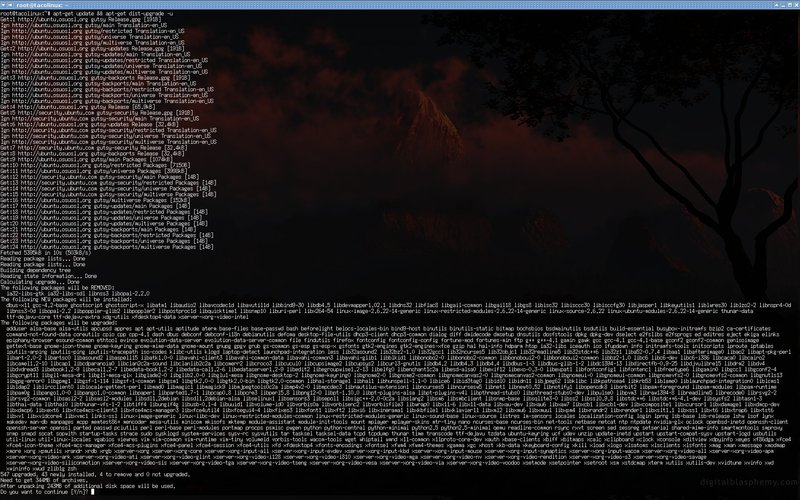Click "The following NEW packages will be installed:" line

[66, 299]
